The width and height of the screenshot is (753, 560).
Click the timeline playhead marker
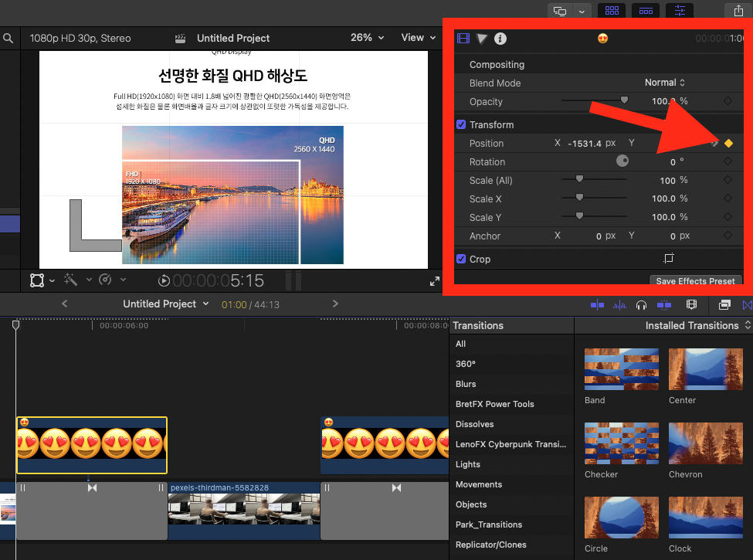16,325
